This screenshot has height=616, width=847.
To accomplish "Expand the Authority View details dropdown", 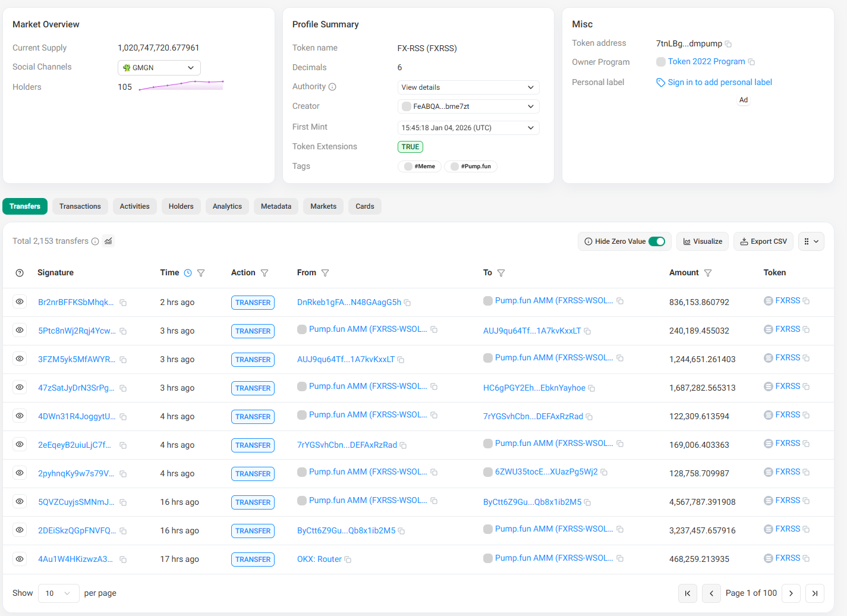I will tap(468, 87).
